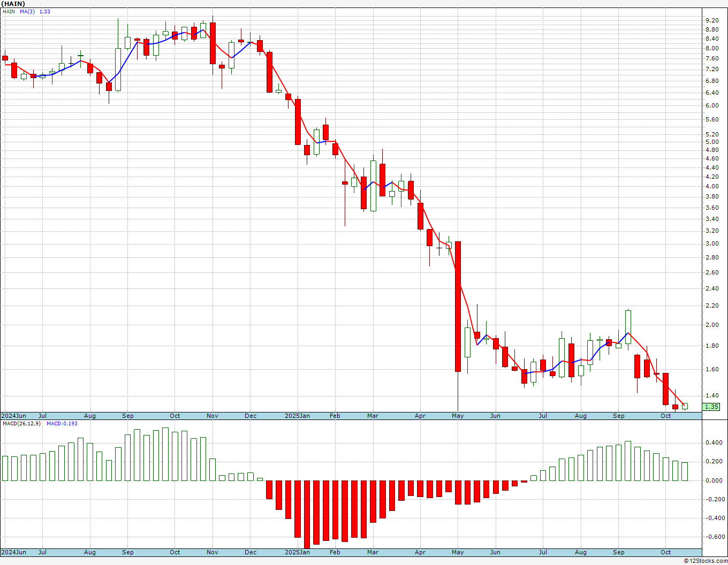Click 2025Jan on the price chart time axis
The width and height of the screenshot is (728, 565).
pyautogui.click(x=297, y=416)
